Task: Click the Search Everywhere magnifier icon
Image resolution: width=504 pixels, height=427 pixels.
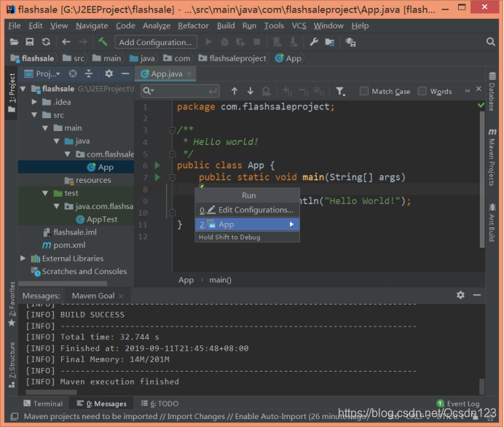Action: (x=490, y=42)
